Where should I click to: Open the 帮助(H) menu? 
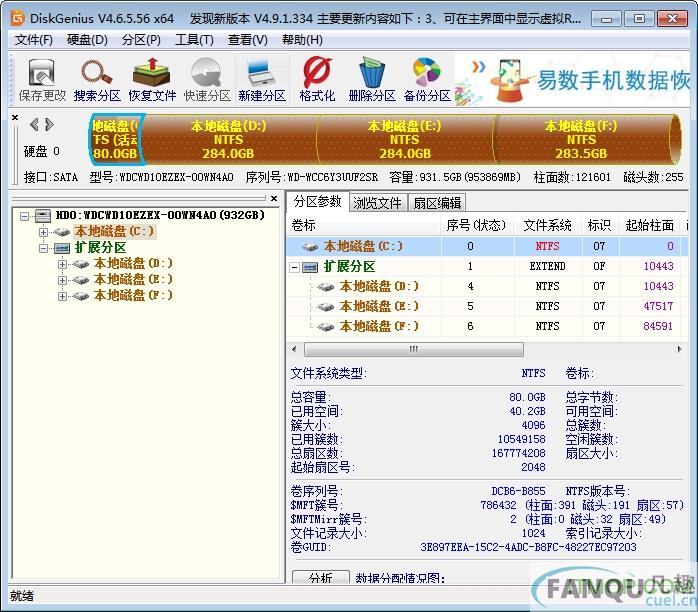point(302,40)
